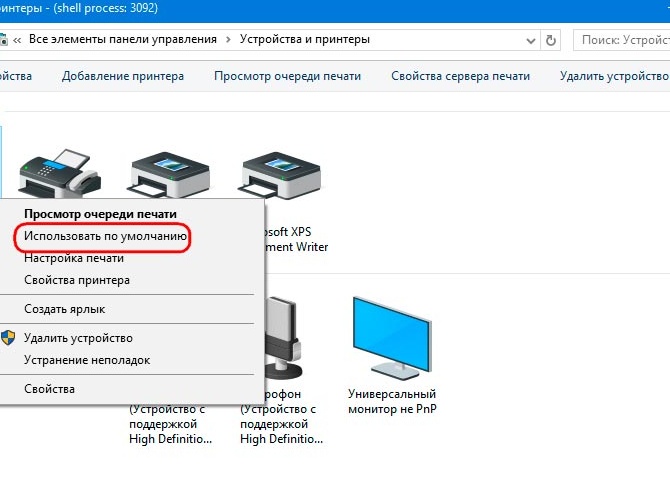
Task: Open the breadcrumb arrow after 'Все элементы панели управления'
Action: [x=228, y=40]
